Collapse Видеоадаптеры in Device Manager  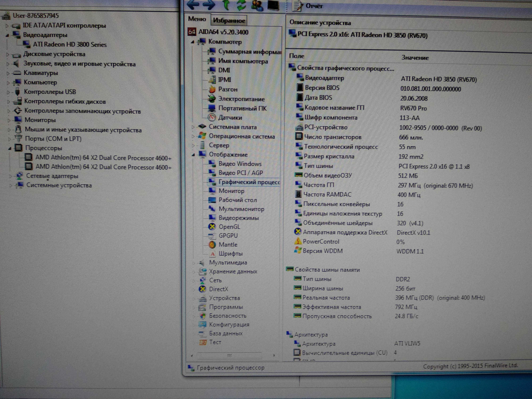coord(7,35)
